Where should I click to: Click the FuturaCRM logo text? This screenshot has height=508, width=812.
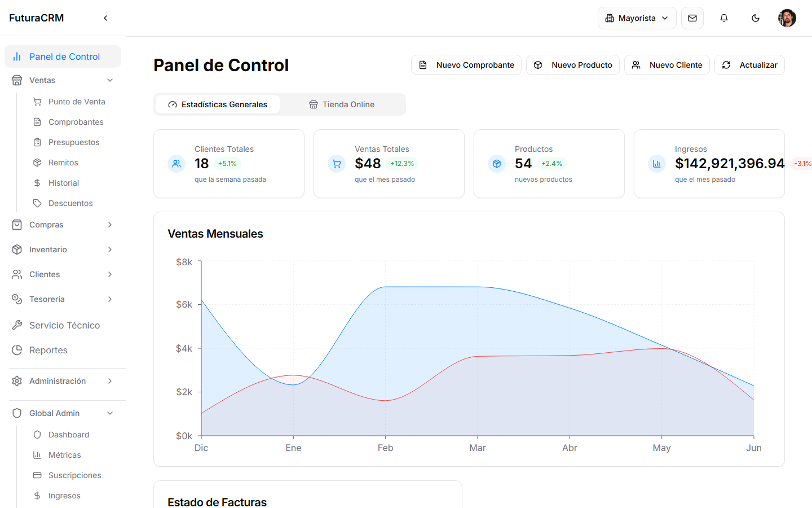37,18
